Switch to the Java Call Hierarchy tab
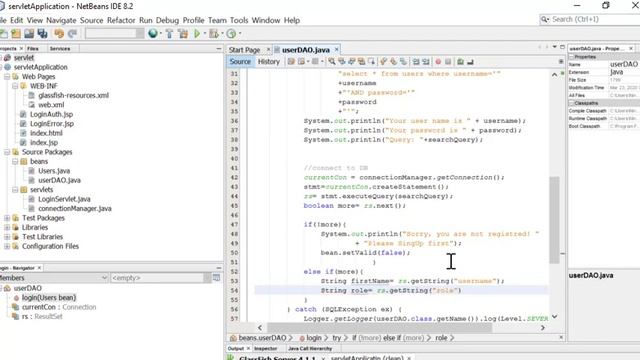 point(310,349)
